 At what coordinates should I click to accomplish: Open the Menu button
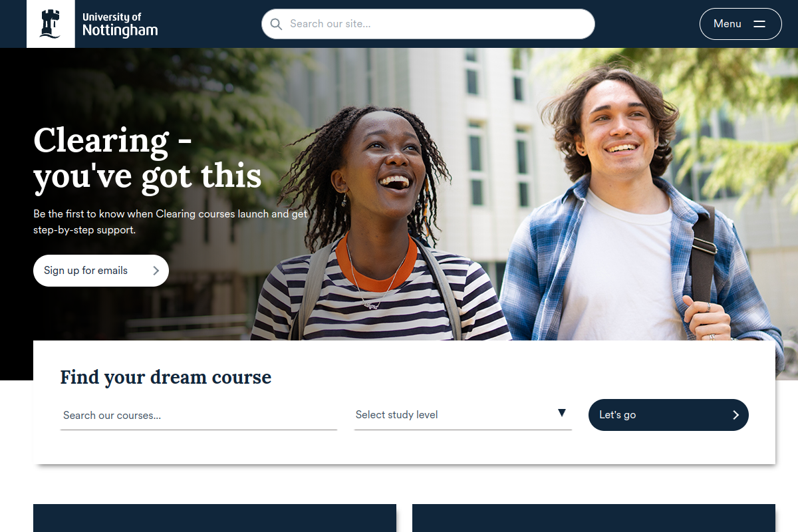tap(741, 24)
